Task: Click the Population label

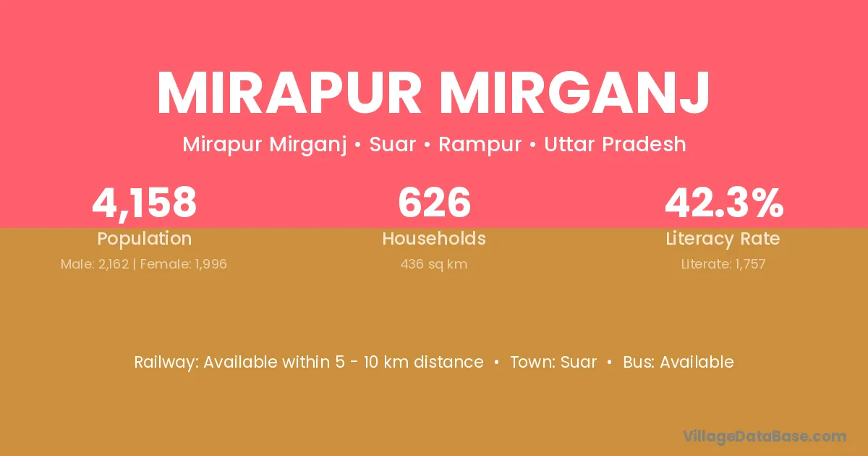Action: click(144, 239)
